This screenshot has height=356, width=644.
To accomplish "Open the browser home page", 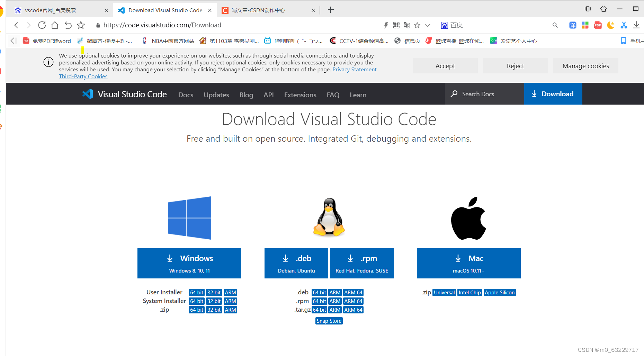I will point(55,25).
